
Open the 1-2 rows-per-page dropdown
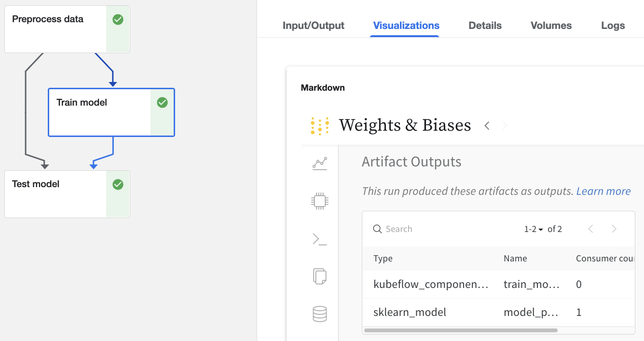533,229
